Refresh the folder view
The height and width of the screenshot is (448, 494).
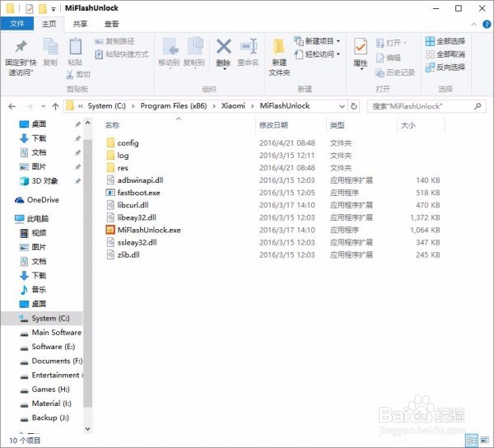point(354,106)
